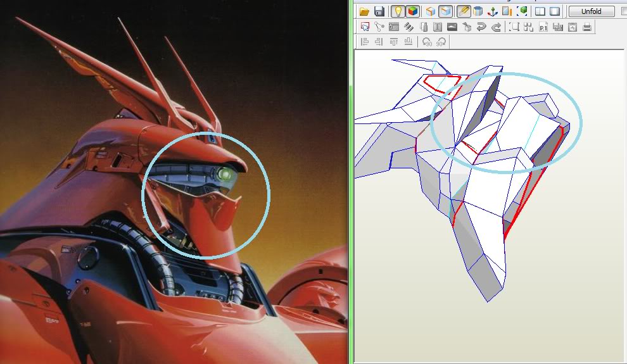Screen dimensions: 627x364
Task: Click the redo curved arrow
Action: (496, 27)
